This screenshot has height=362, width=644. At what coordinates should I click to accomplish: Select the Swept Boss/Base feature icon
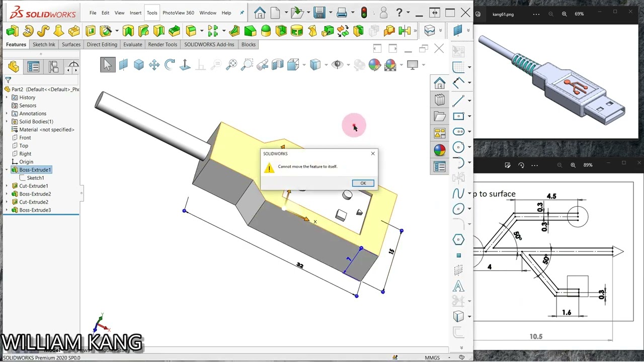[43, 31]
